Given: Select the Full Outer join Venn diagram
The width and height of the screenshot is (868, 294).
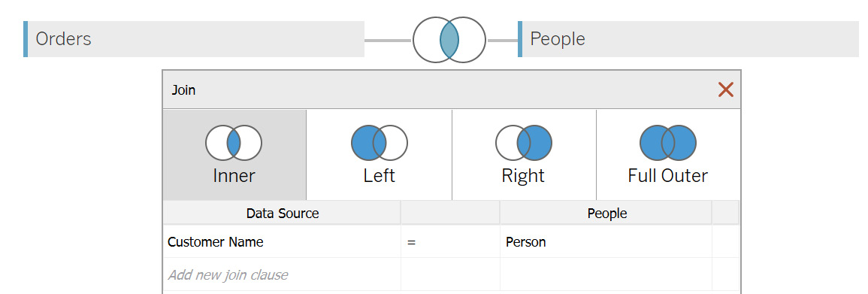Looking at the screenshot, I should tap(668, 143).
